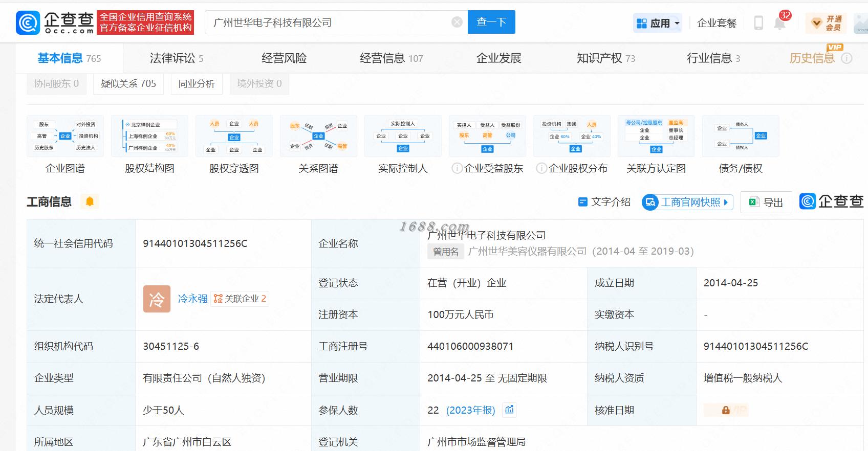
Task: Click the chart icon next to 2023年报
Action: click(509, 410)
